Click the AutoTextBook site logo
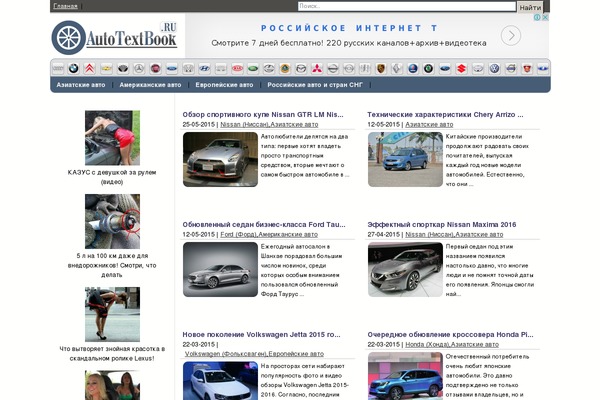Screen dimensions: 600x400 coord(115,38)
